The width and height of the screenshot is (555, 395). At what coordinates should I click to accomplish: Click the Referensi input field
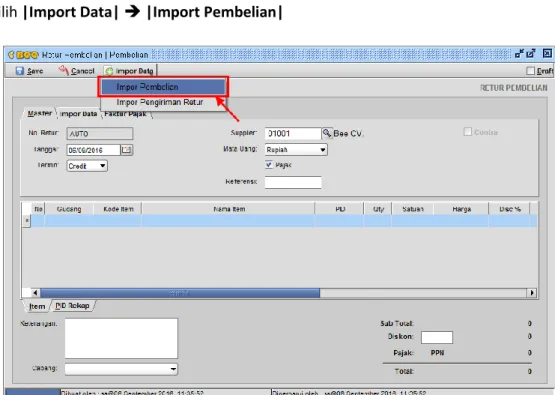point(293,182)
